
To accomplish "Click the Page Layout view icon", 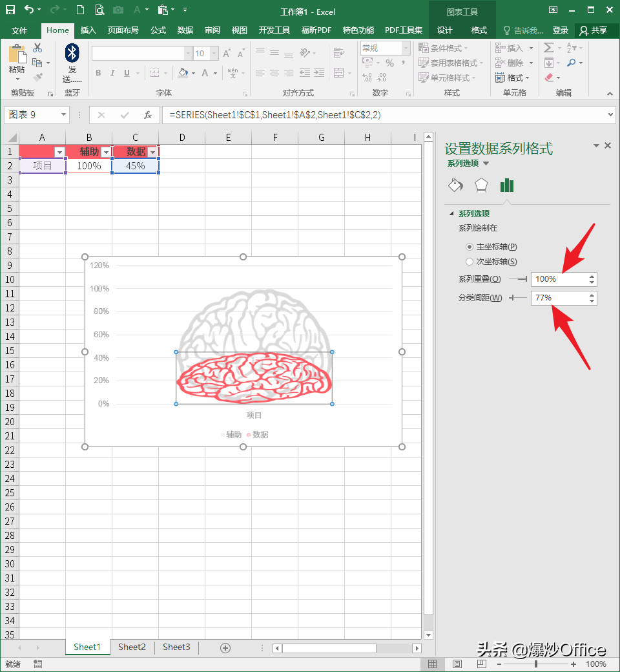I will click(x=457, y=664).
